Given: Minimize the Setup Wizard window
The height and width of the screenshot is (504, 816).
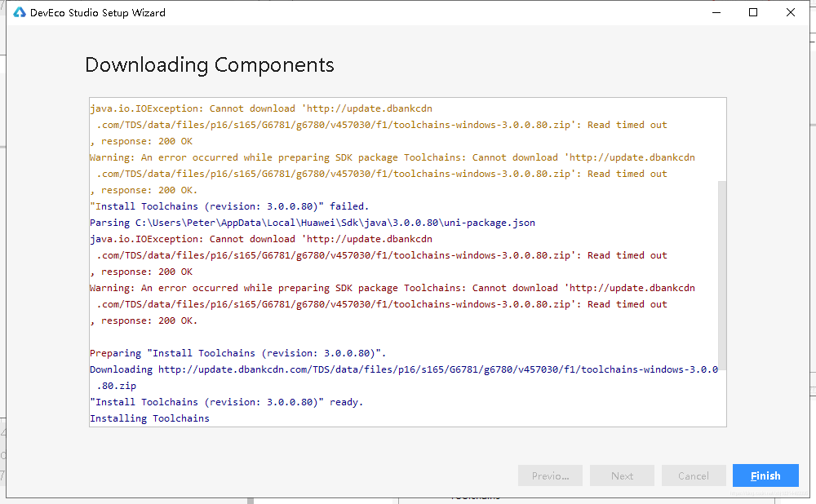Looking at the screenshot, I should 716,12.
